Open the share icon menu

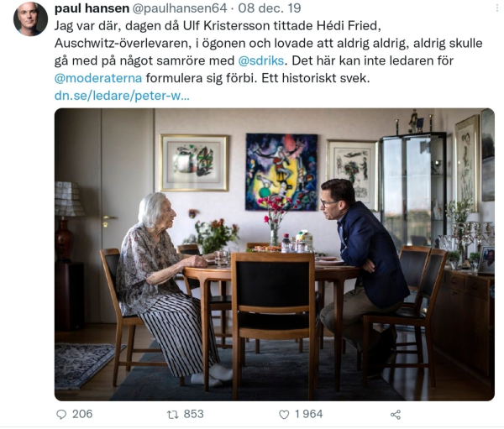click(396, 415)
